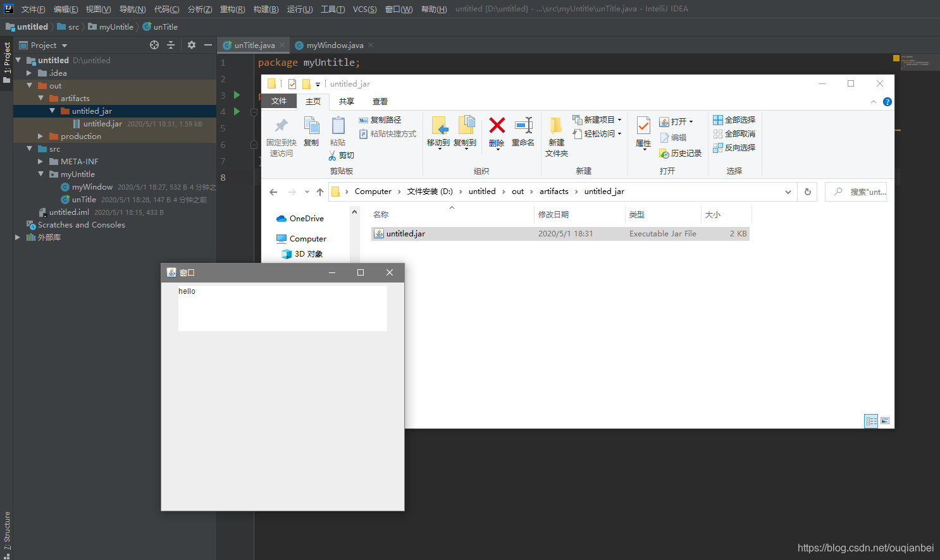Click the run gutter arrow on line 4
940x560 pixels.
click(x=237, y=111)
